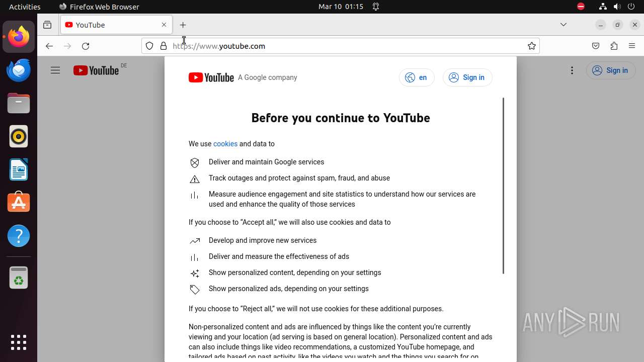Click the 'Before you continue to YouTube' heading
This screenshot has width=644, height=362.
coord(341,118)
